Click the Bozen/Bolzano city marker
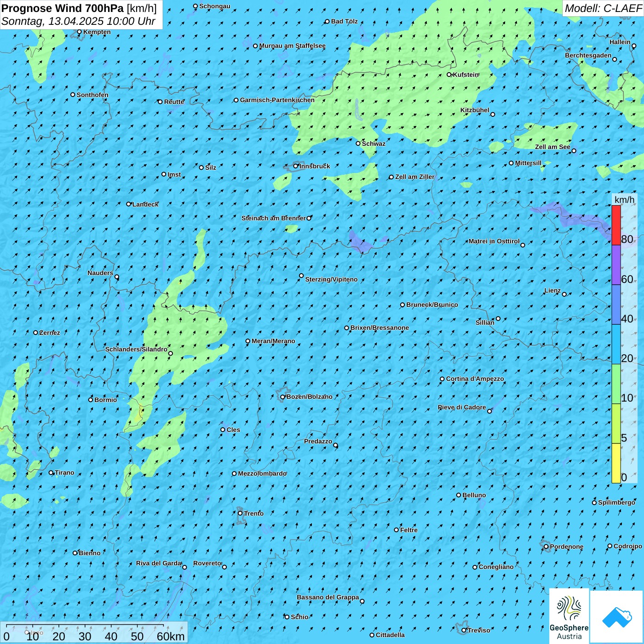644x644 pixels. click(283, 397)
